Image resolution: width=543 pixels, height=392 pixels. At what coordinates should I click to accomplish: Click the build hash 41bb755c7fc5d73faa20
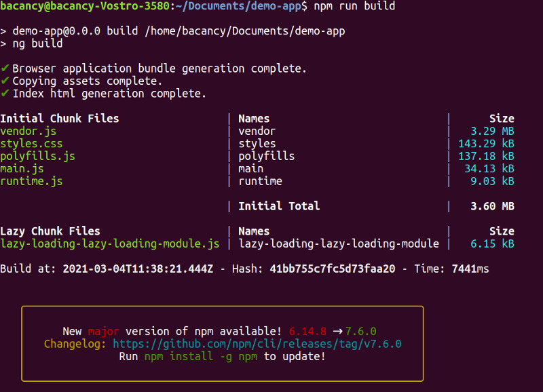click(333, 269)
